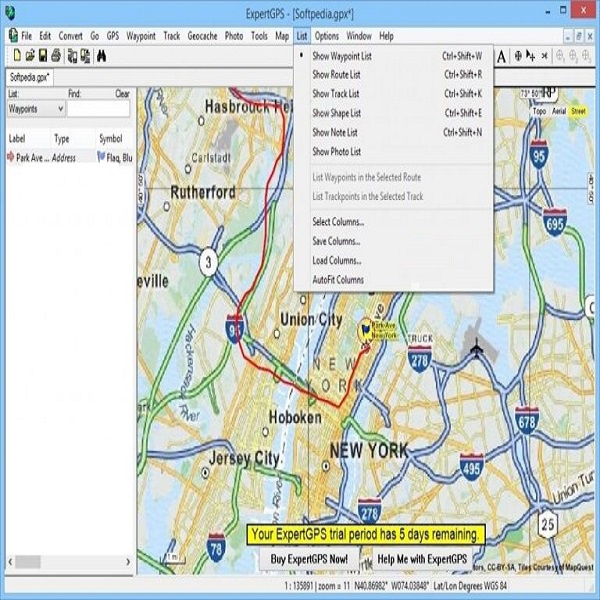Click Help Me with ExpertGPS button

point(422,559)
